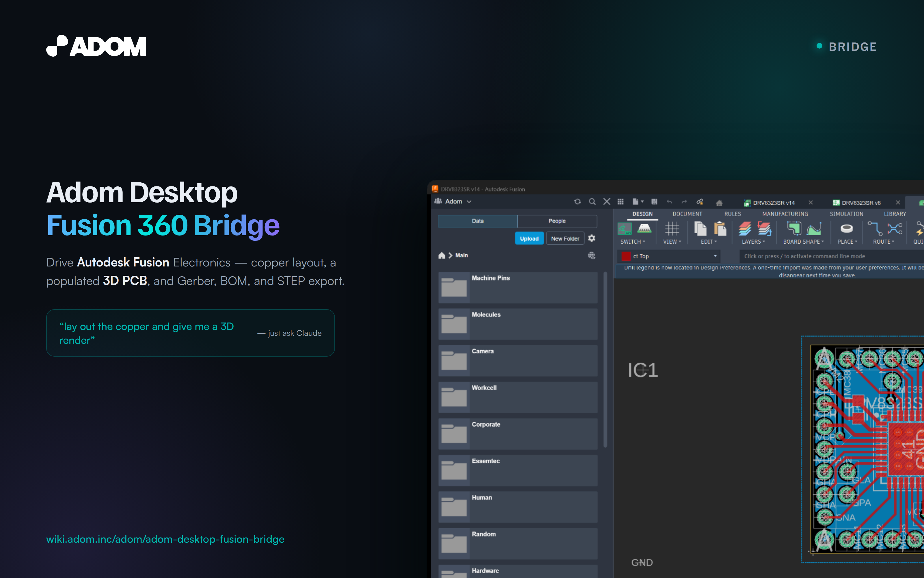This screenshot has height=578, width=924.
Task: Open the Molecules folder
Action: pos(518,324)
